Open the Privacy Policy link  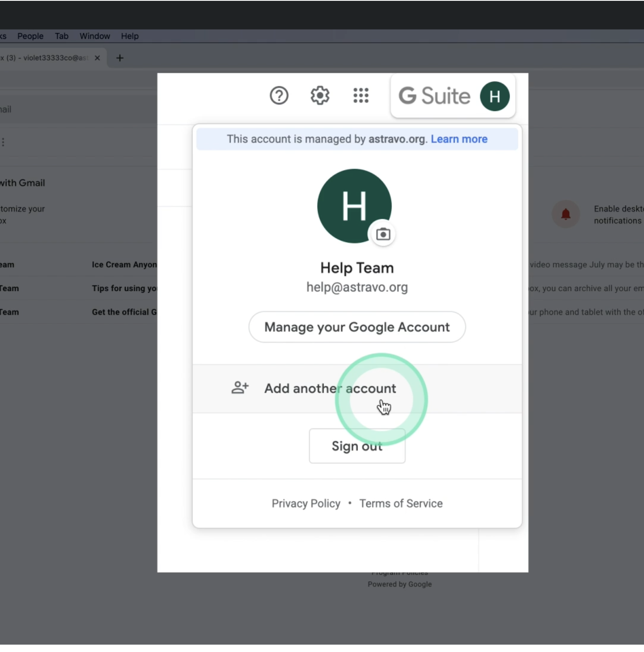pos(306,503)
